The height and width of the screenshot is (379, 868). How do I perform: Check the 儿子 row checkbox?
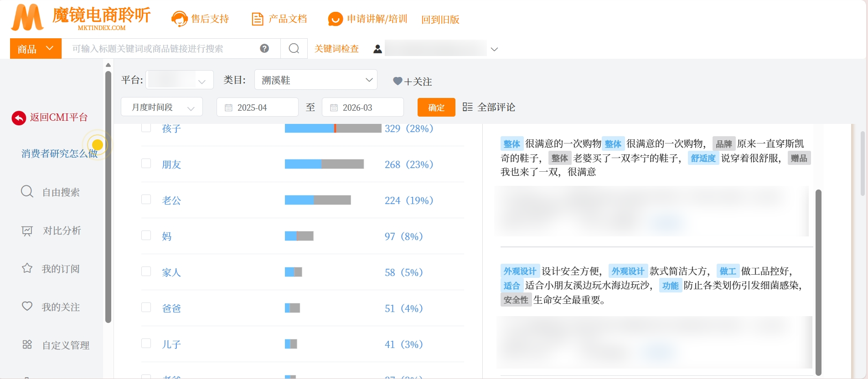point(146,343)
